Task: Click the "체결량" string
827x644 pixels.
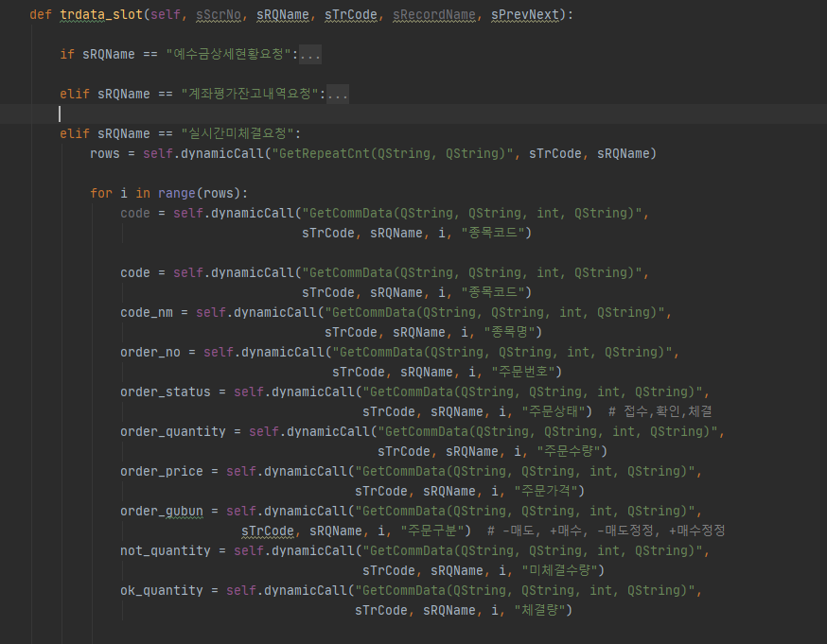Action: point(539,610)
